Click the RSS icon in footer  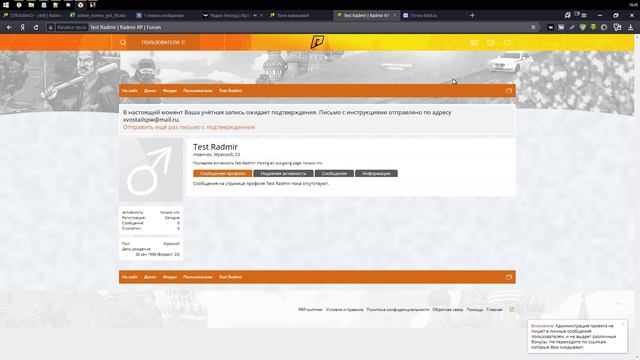pyautogui.click(x=511, y=309)
